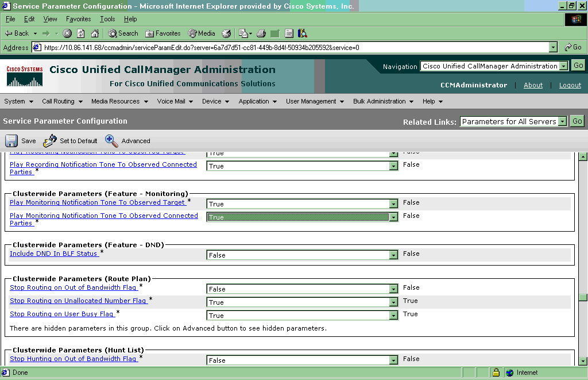The width and height of the screenshot is (588, 380).
Task: Click the Forward arrow icon in the toolbar
Action: (x=46, y=33)
